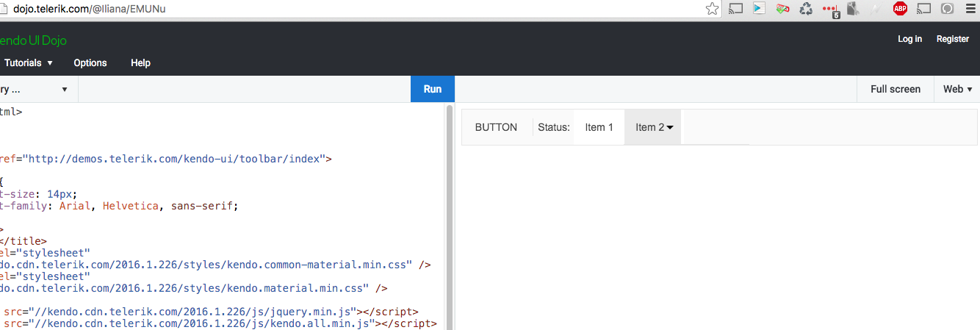This screenshot has width=980, height=330.
Task: Click the red dots extension with badge 5
Action: (x=830, y=10)
